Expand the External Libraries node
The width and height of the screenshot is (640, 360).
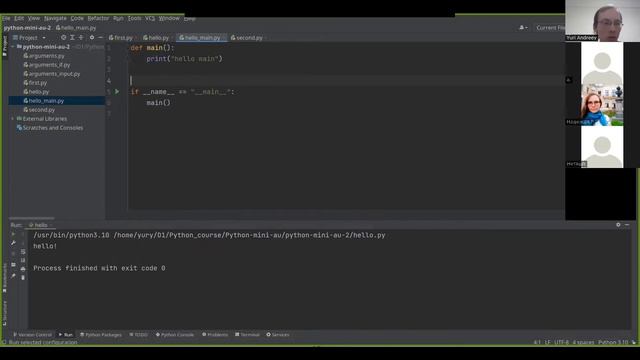(13, 119)
